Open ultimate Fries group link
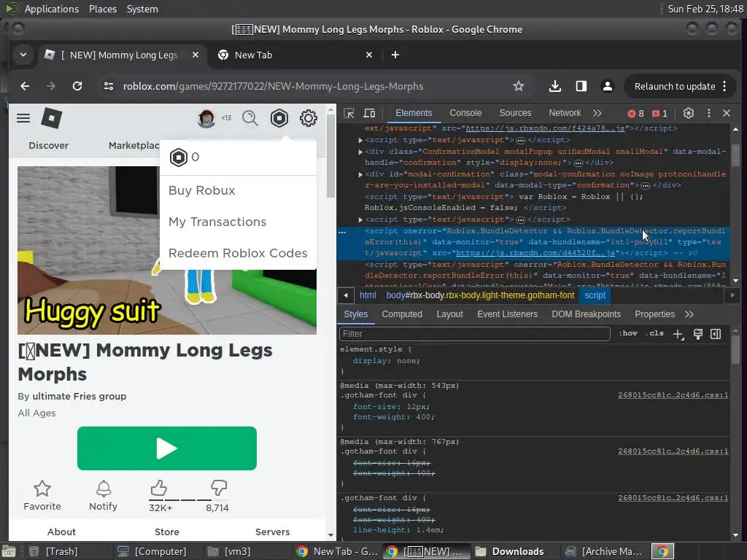 pyautogui.click(x=79, y=396)
